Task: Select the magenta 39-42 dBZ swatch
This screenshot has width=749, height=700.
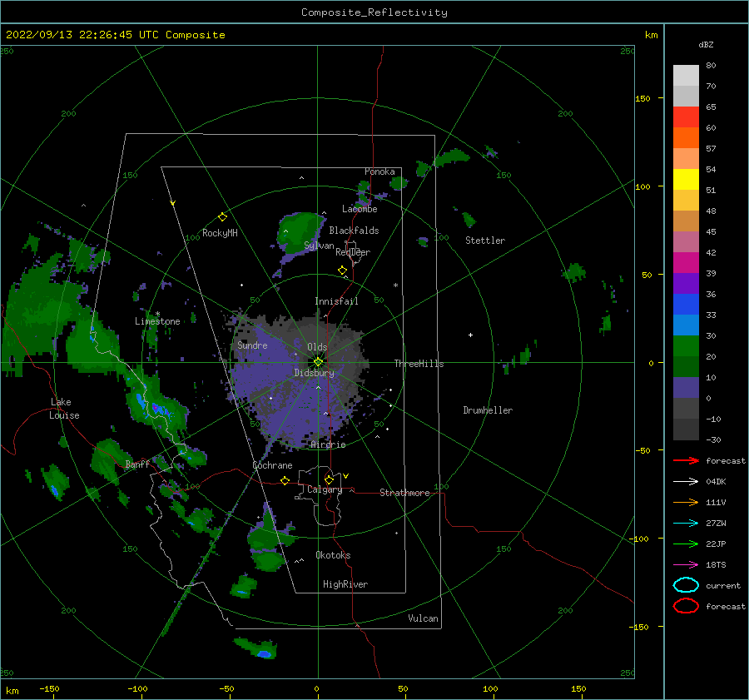Action: pos(686,262)
